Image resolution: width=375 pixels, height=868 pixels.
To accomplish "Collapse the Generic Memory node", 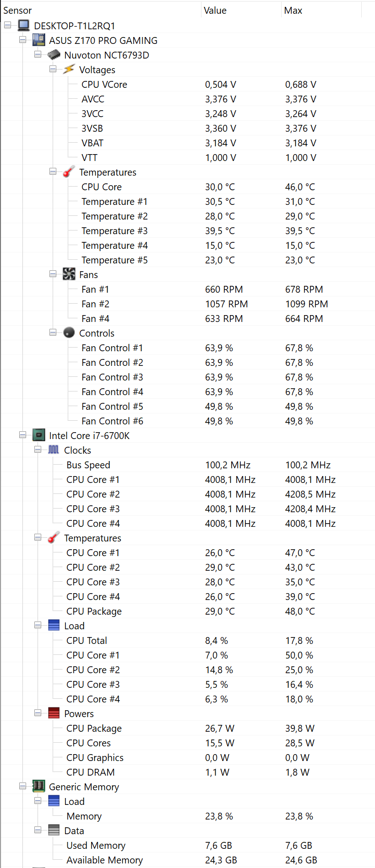I will [x=23, y=786].
